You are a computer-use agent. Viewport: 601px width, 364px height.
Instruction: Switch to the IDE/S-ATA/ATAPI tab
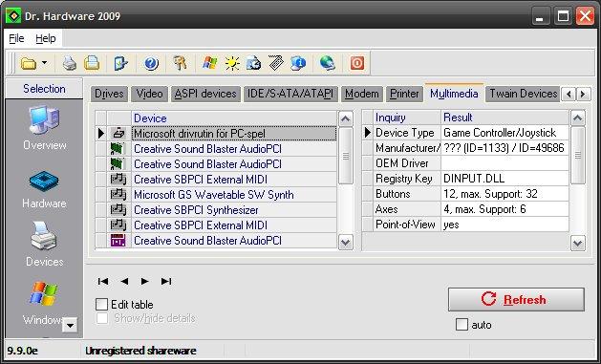coord(290,94)
